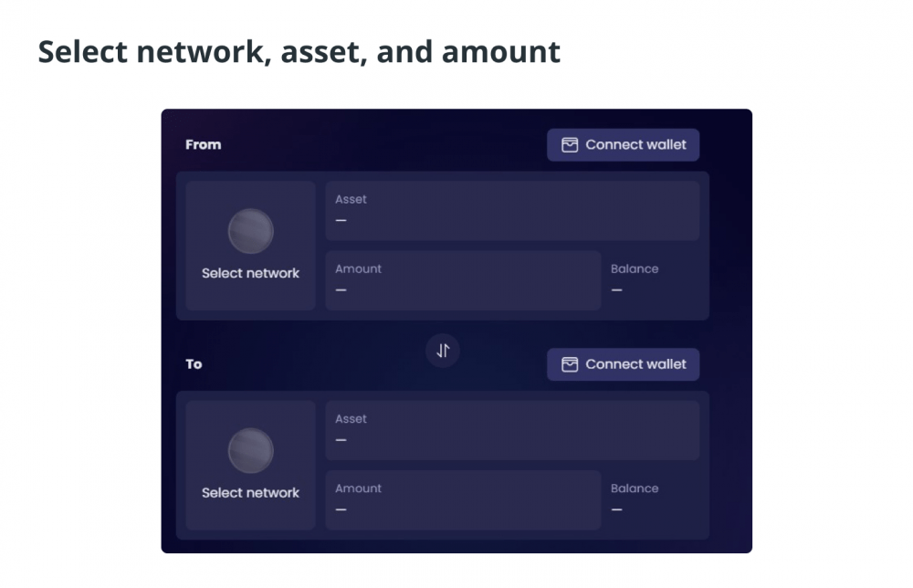
Task: Click the dash value under To Balance
Action: [617, 509]
